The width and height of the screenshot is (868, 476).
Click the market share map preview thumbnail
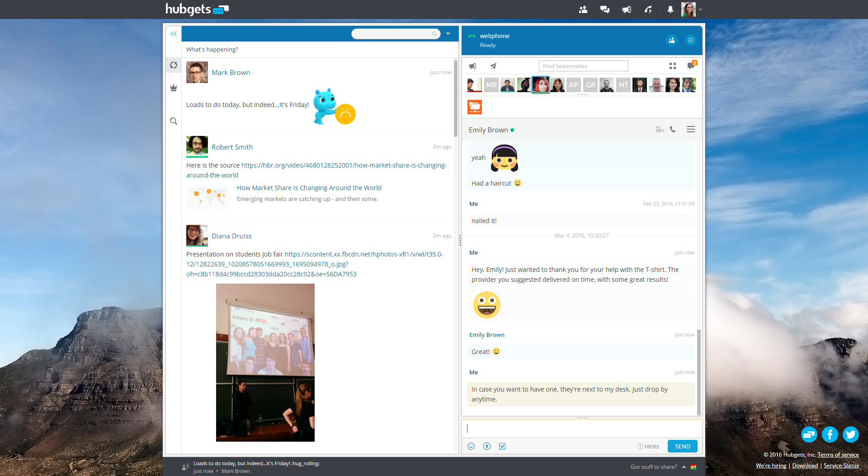tap(208, 196)
